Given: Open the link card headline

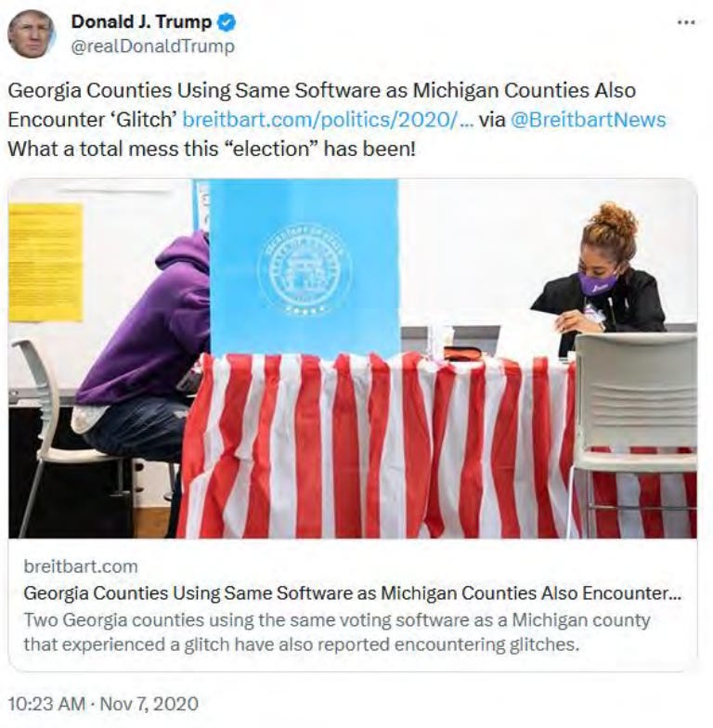Looking at the screenshot, I should pos(353,592).
